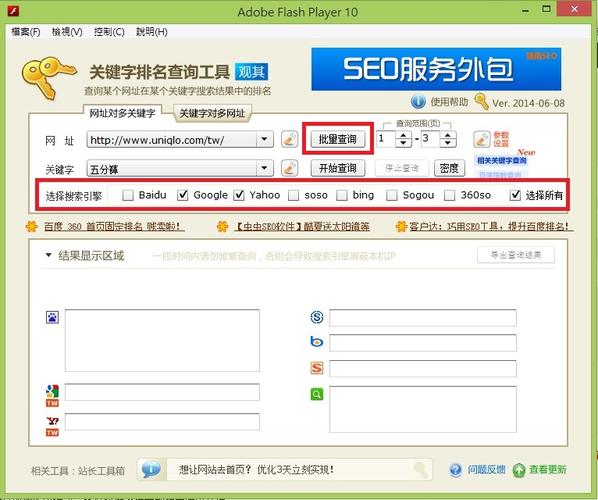Click the question mark feedback icon

coord(456,470)
